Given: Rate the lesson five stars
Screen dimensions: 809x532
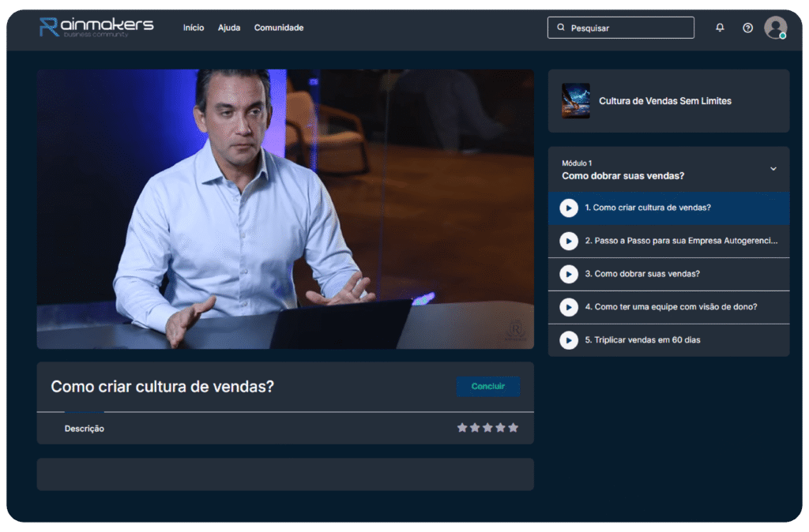Looking at the screenshot, I should tap(514, 428).
